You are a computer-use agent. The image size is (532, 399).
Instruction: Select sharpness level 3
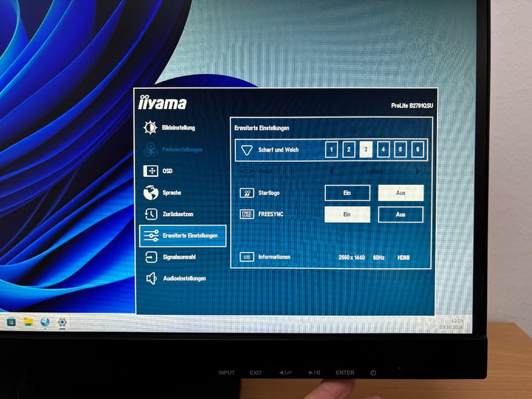tap(366, 150)
